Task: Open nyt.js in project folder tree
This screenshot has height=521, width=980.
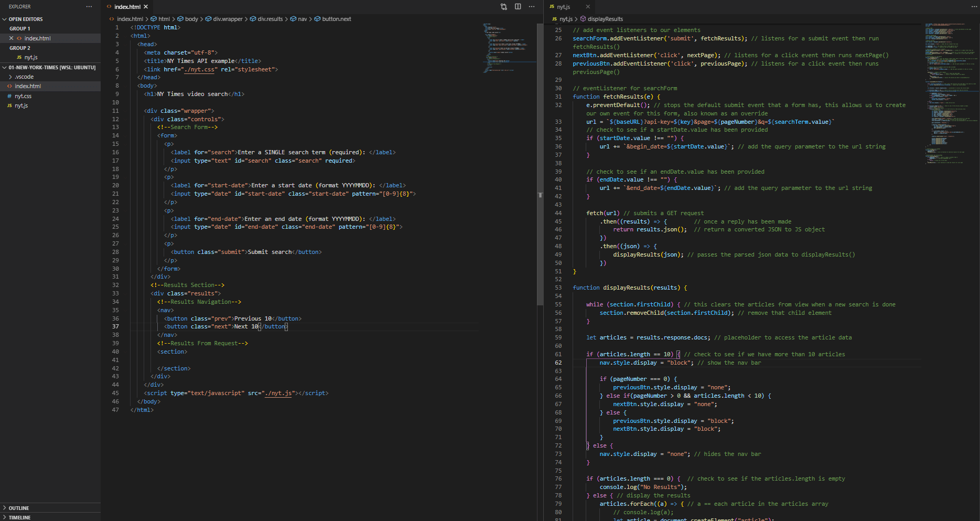Action: (x=21, y=105)
